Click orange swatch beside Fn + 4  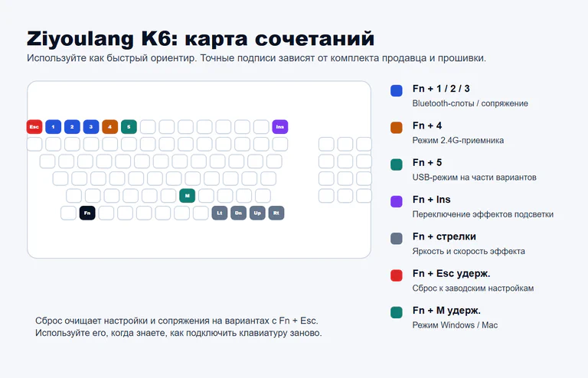point(397,127)
